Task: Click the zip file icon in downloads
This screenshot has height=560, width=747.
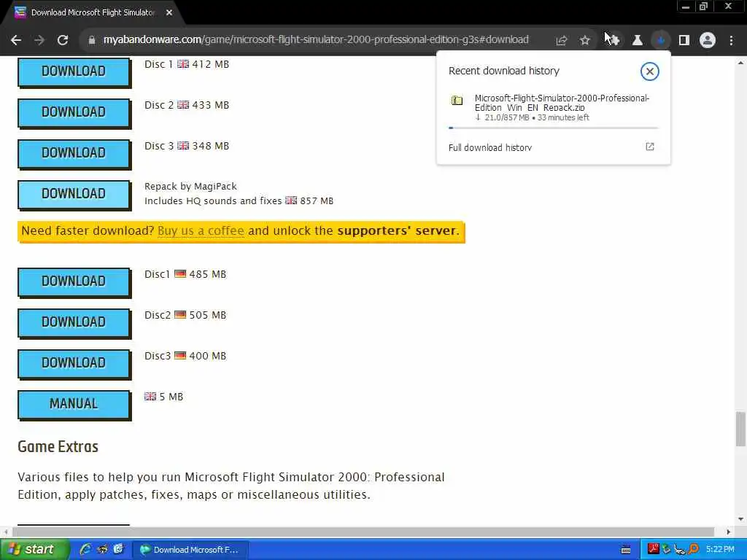Action: click(x=457, y=101)
